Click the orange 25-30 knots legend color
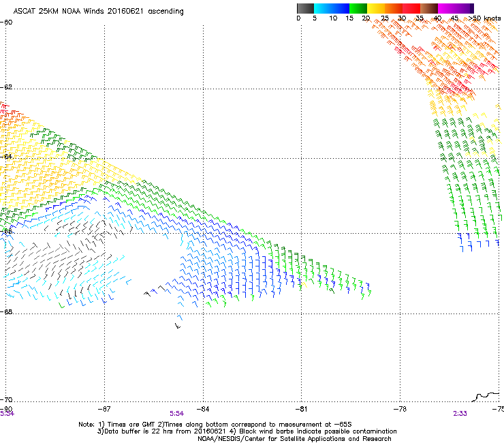Image resolution: width=504 pixels, height=443 pixels. coord(393,8)
